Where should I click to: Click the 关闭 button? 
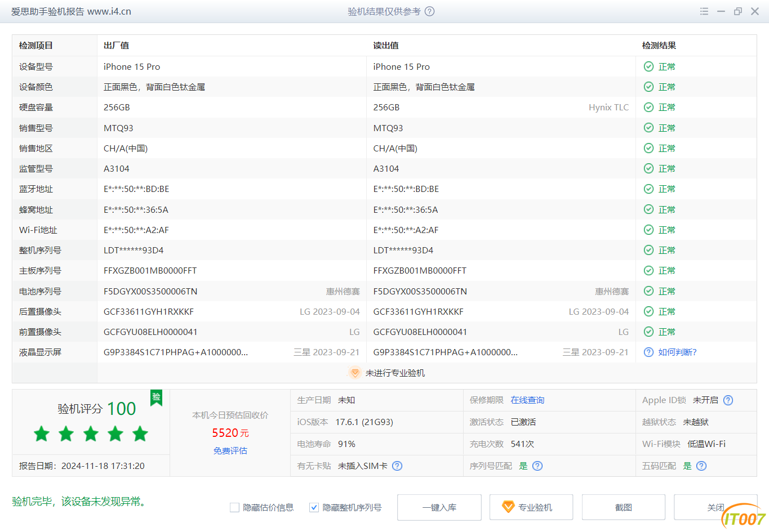click(x=715, y=507)
